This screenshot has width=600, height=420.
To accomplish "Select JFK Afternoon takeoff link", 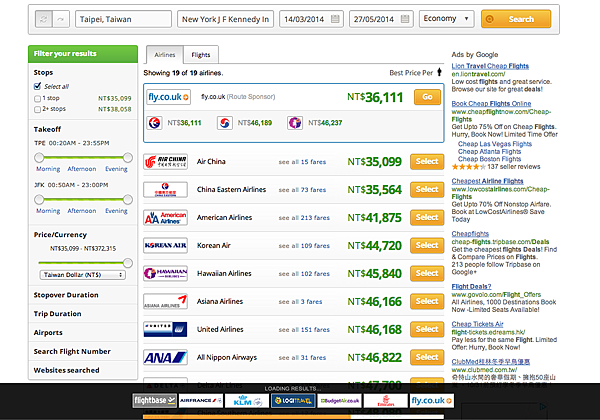I will [x=82, y=211].
